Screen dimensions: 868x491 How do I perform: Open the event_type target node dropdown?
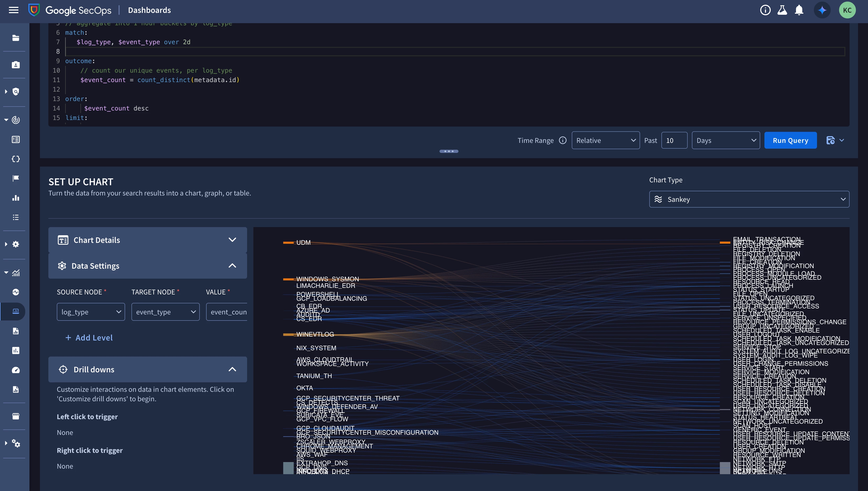[x=165, y=312]
